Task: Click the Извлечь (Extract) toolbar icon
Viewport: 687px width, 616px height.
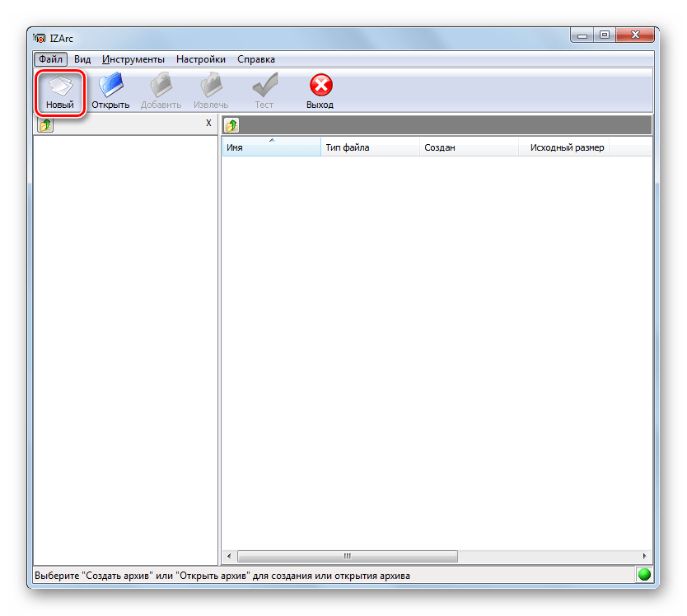Action: click(x=211, y=86)
